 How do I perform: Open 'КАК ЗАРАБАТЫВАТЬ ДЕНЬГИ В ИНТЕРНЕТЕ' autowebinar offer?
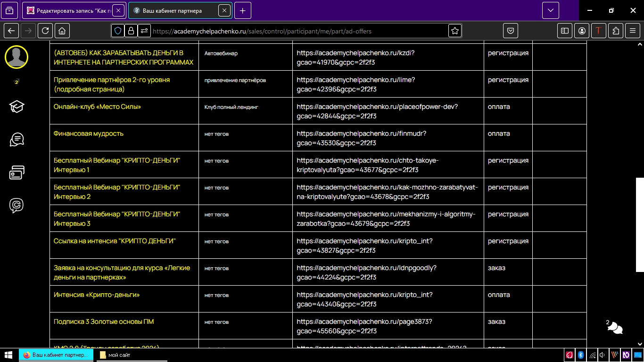point(124,58)
